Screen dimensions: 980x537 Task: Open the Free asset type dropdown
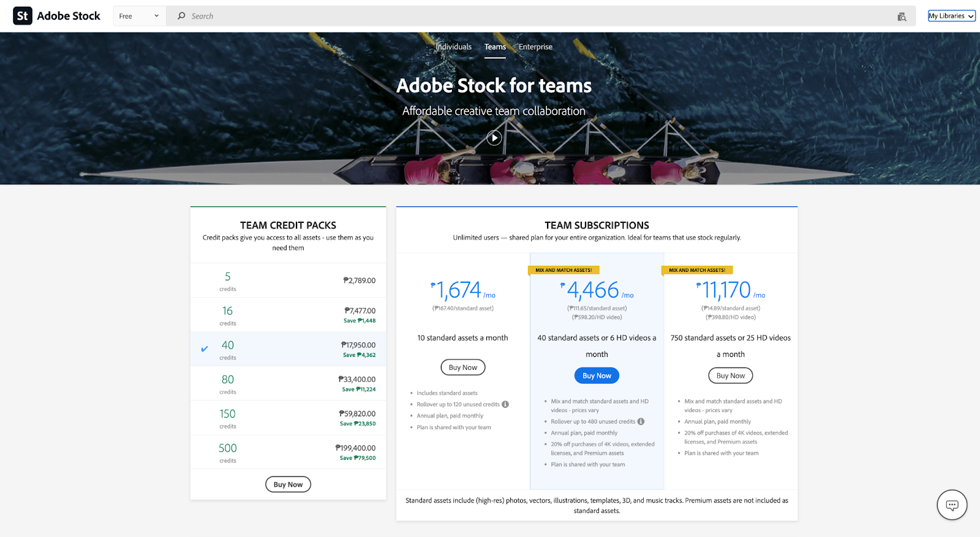coord(138,16)
